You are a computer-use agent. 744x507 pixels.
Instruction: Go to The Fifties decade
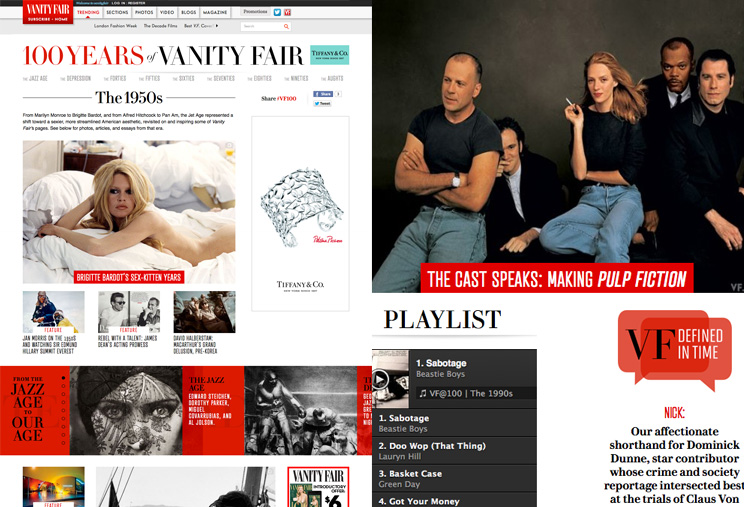click(149, 79)
